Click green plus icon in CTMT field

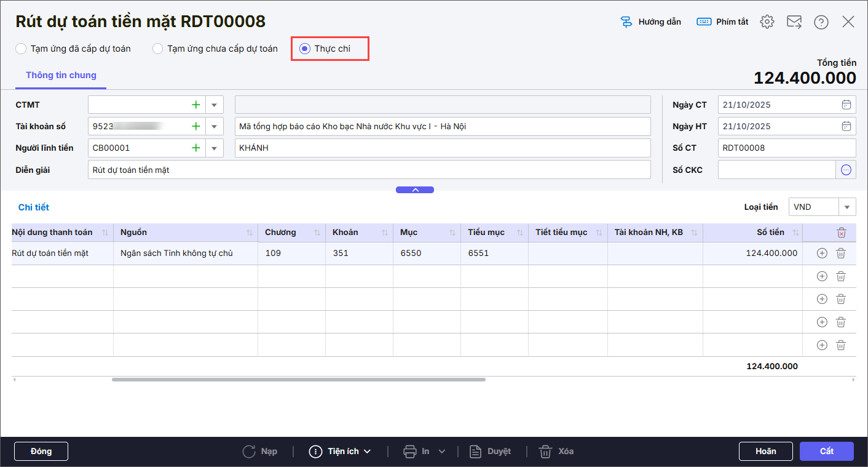pos(196,105)
